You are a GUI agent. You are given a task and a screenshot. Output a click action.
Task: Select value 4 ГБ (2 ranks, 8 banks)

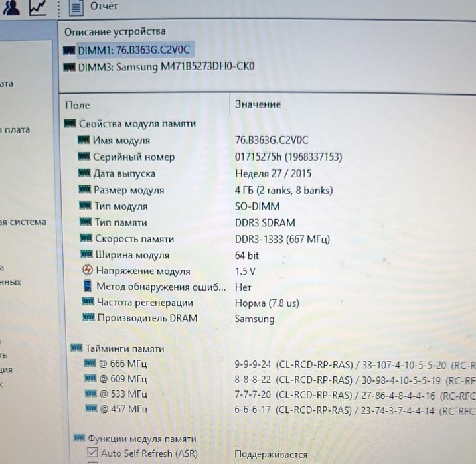tap(284, 191)
